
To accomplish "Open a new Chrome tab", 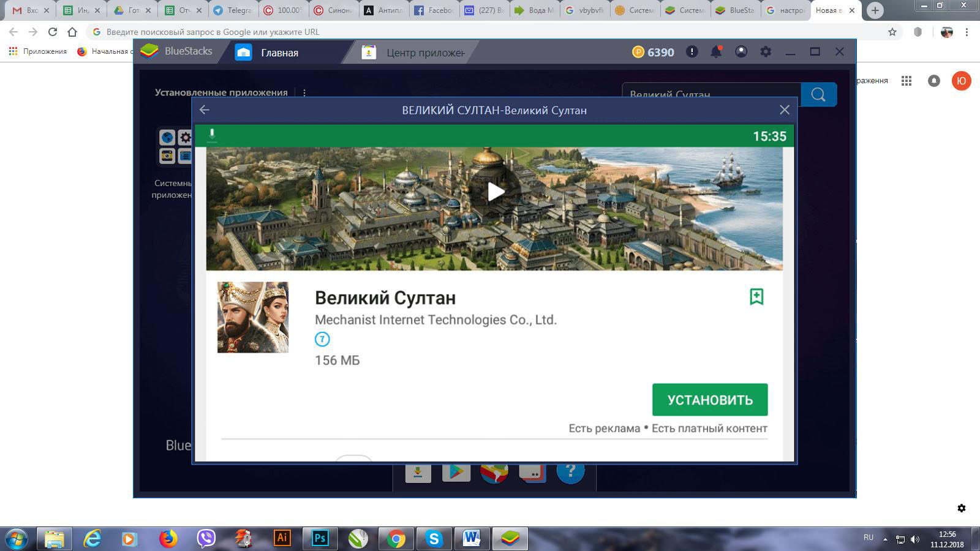I will point(875,10).
